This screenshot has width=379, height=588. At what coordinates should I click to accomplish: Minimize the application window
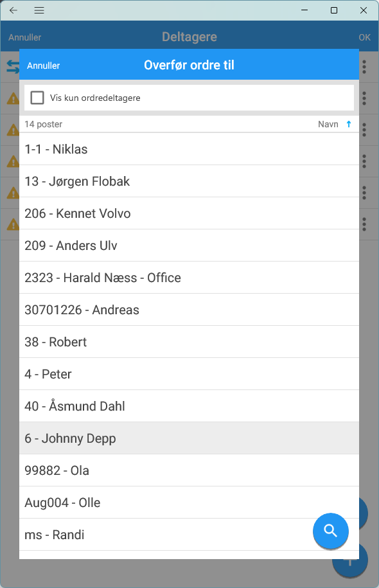click(x=304, y=10)
